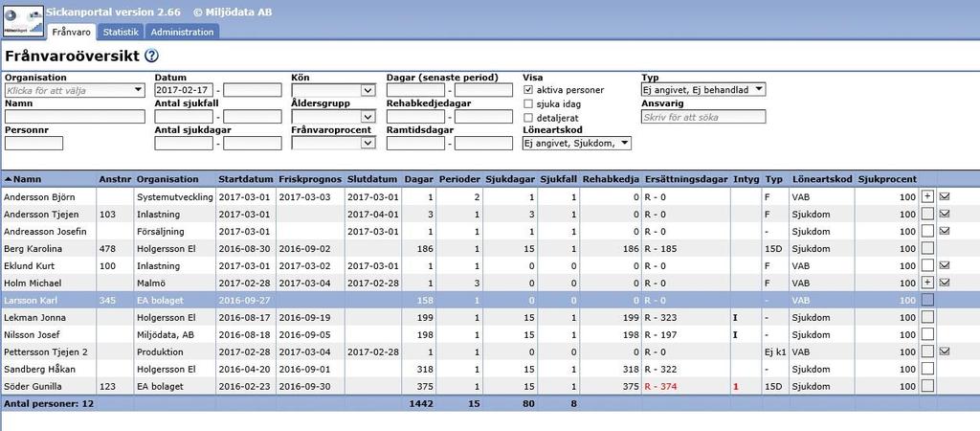Click first Antal sjukfall input field
The height and width of the screenshot is (431, 980).
184,117
